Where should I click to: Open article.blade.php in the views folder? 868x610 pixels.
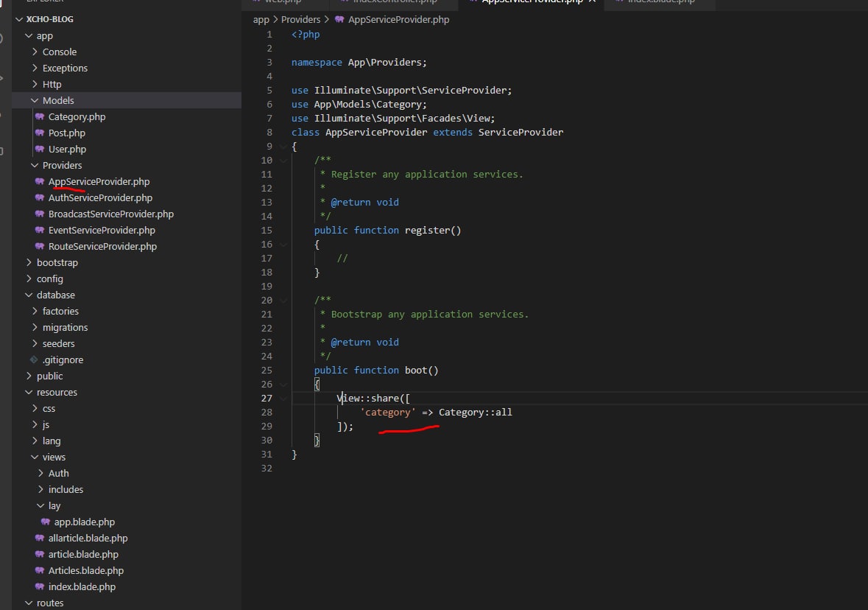click(x=83, y=555)
